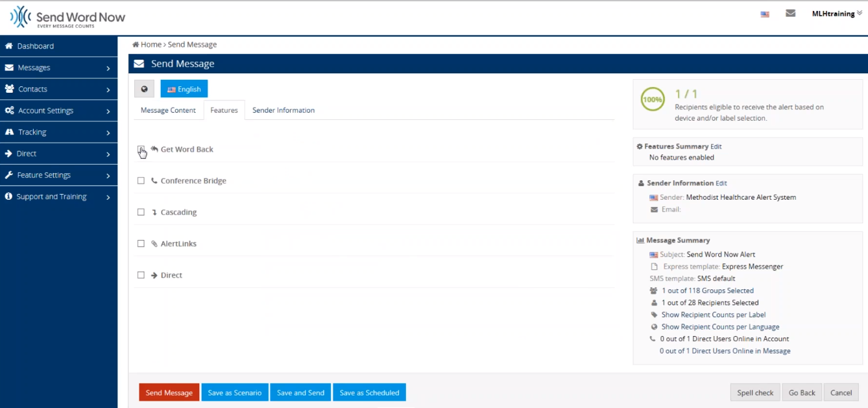
Task: Click 'Express Messenger' template text
Action: coord(753,267)
